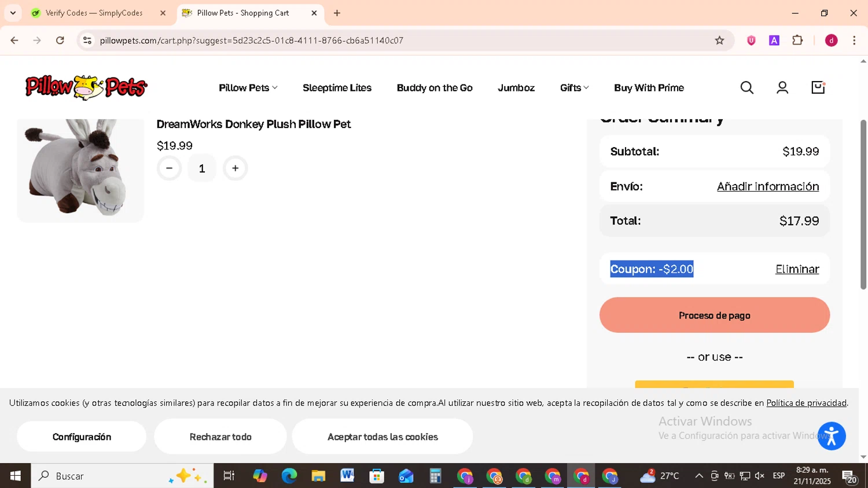Open Calculator from the taskbar
The width and height of the screenshot is (868, 488).
435,476
